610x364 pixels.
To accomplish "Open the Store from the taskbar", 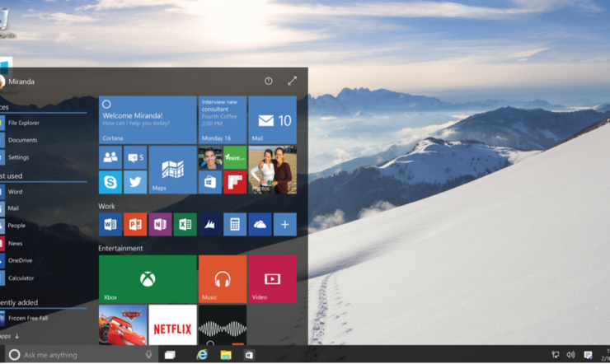I will (249, 355).
